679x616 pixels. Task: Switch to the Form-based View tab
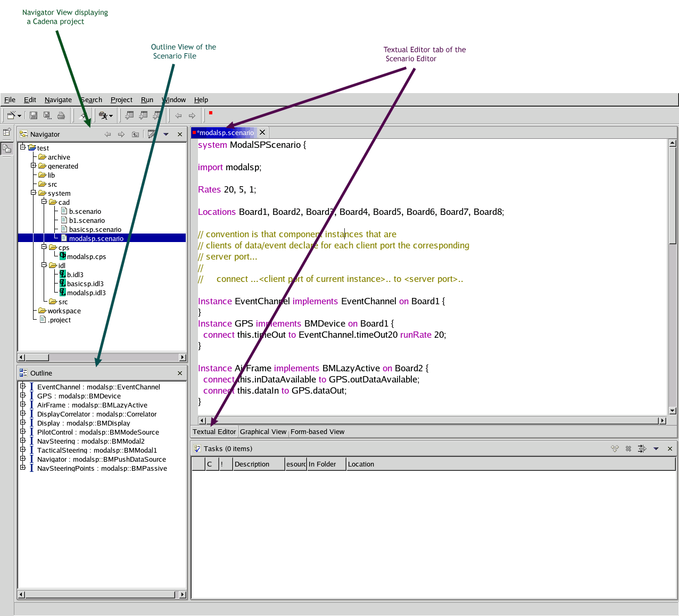(318, 432)
